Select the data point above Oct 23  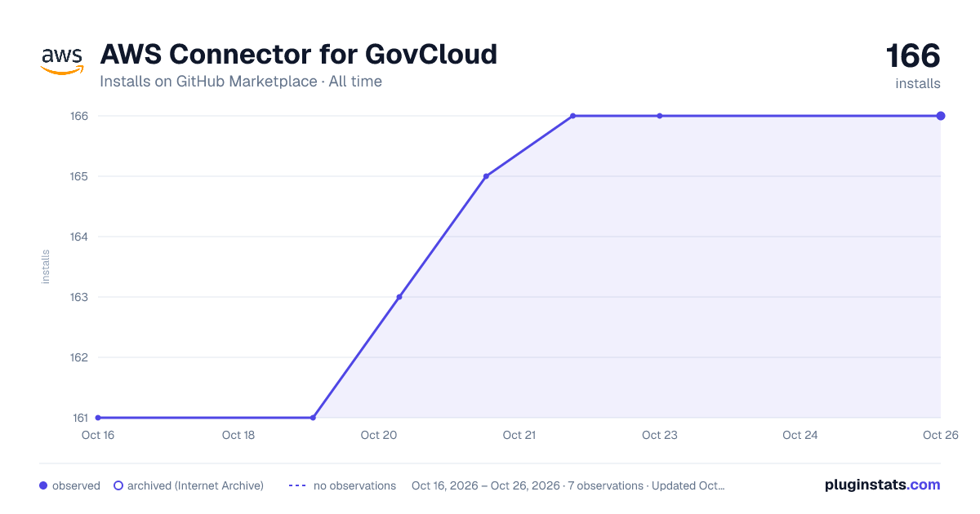pos(660,116)
